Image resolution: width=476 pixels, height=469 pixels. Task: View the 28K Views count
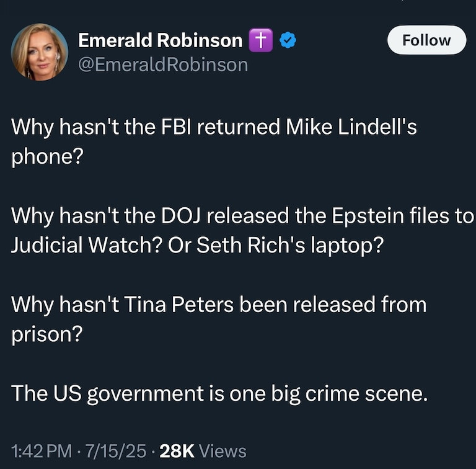pyautogui.click(x=203, y=451)
